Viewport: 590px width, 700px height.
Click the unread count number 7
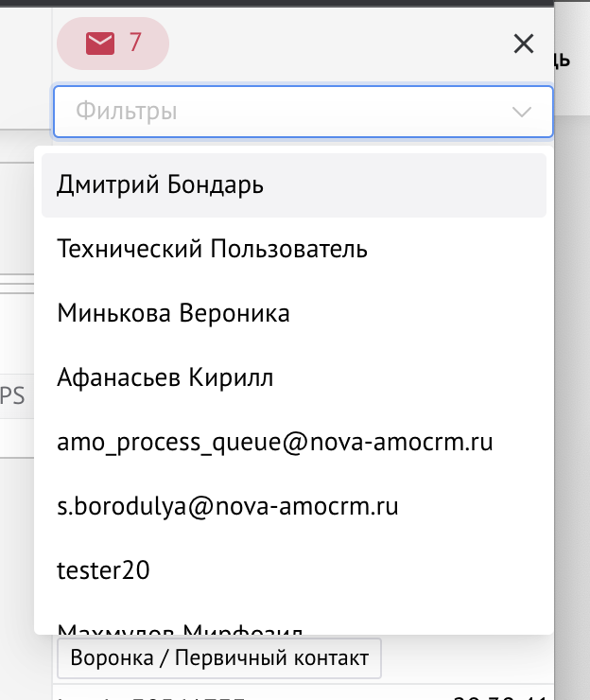click(x=135, y=44)
